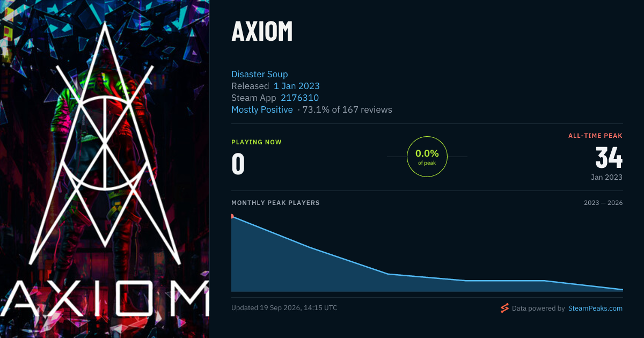Open Steam App ID 2176310 link
This screenshot has height=338, width=644.
coord(300,98)
